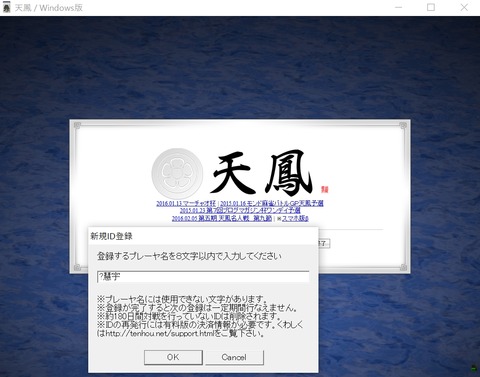Maximize the 天鳳 window
The width and height of the screenshot is (480, 377).
tap(431, 7)
